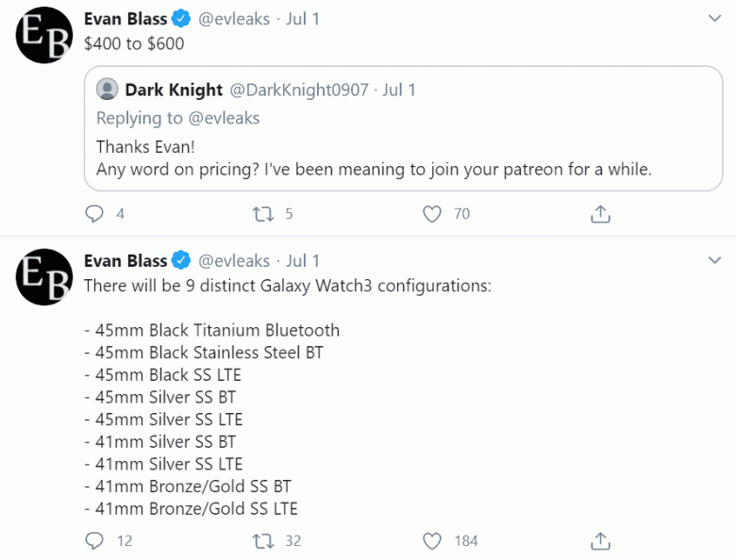The image size is (736, 560).
Task: Click the EB avatar on first tweet
Action: pos(45,35)
